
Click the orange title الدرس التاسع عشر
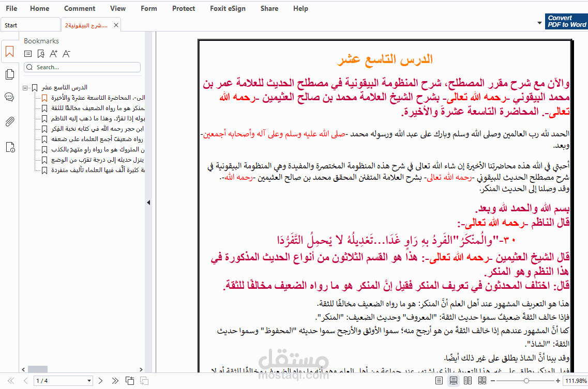[x=385, y=59]
